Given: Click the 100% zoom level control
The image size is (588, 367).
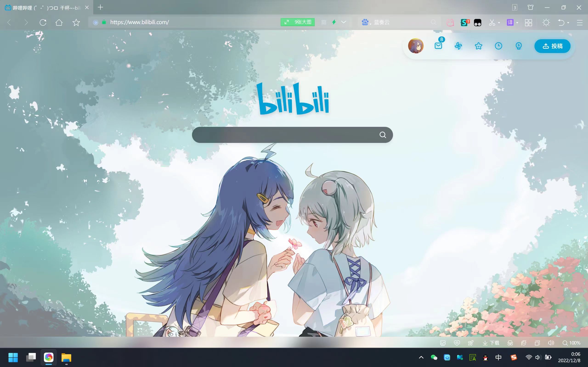Looking at the screenshot, I should [572, 343].
